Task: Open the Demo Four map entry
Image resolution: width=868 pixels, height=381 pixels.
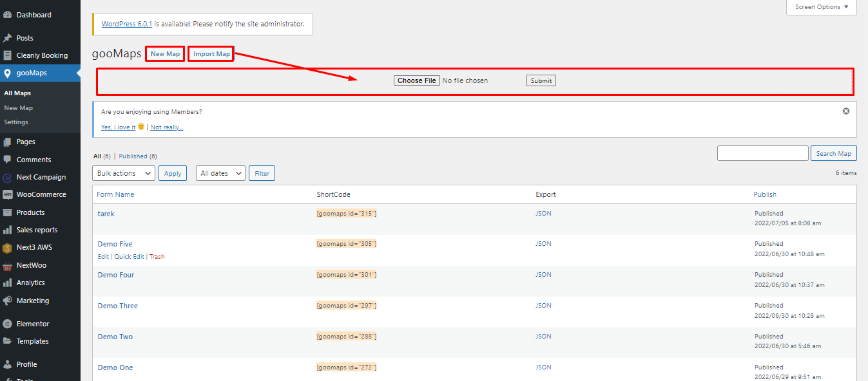Action: (x=116, y=275)
